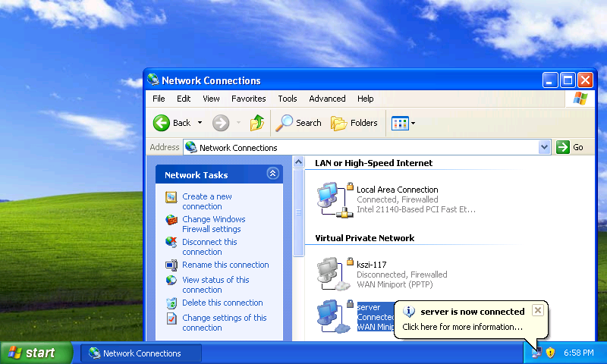Click the Change settings checkmark icon
The height and width of the screenshot is (364, 607).
click(171, 318)
